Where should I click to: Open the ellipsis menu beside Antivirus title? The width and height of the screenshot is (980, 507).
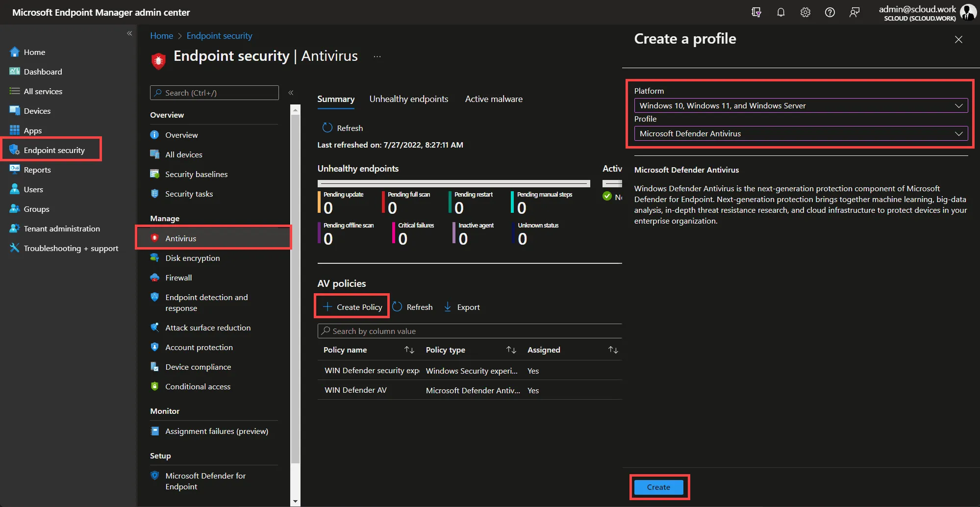pyautogui.click(x=377, y=56)
